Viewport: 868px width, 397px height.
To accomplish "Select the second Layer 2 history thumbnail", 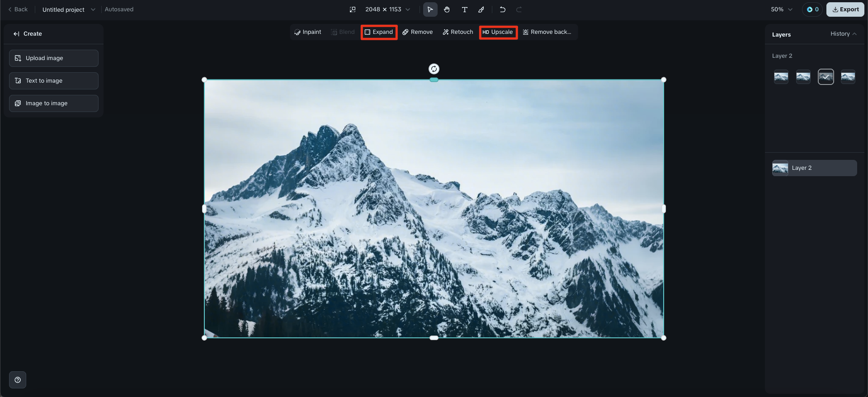I will (803, 77).
